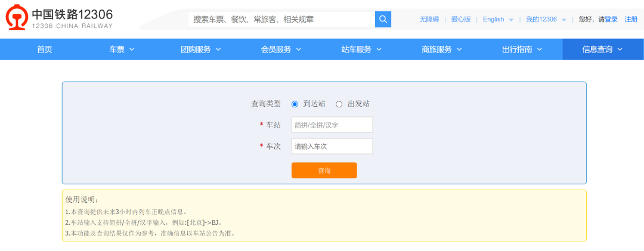
Task: Open the 会员服务 navigation dropdown
Action: click(x=281, y=49)
